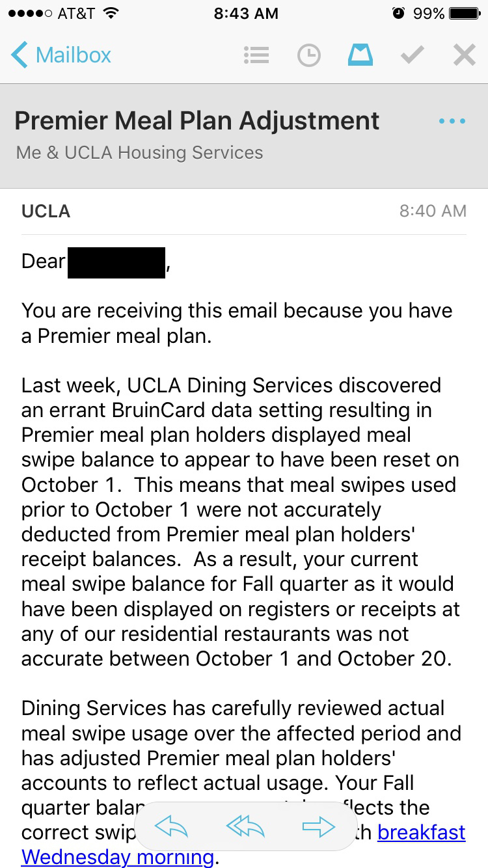Archive the email with the checkmark icon
488x868 pixels.
click(412, 55)
